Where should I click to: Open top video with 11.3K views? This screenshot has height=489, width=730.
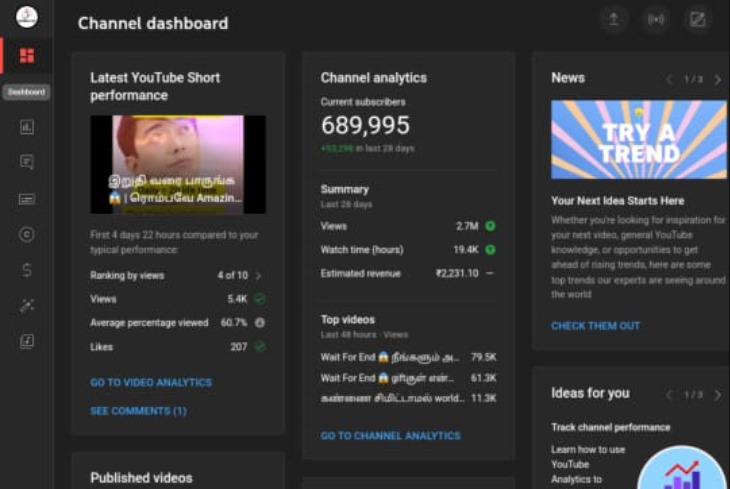(408, 398)
